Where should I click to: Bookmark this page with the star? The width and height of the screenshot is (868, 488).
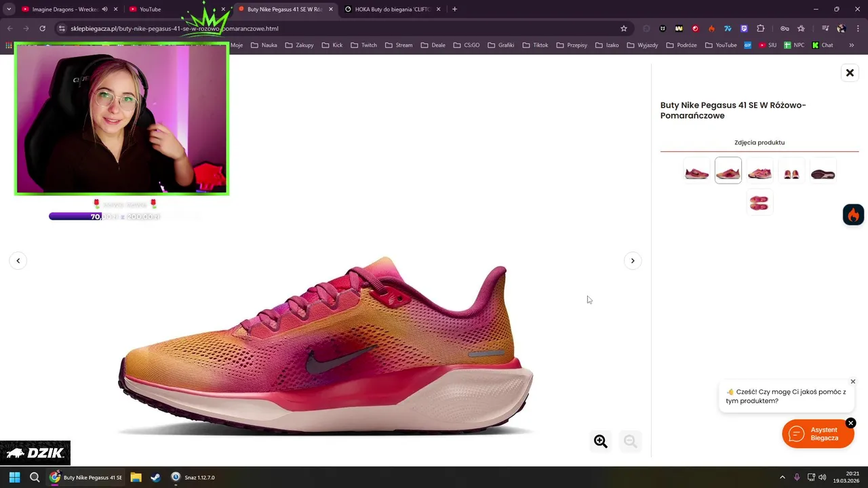[x=624, y=28]
